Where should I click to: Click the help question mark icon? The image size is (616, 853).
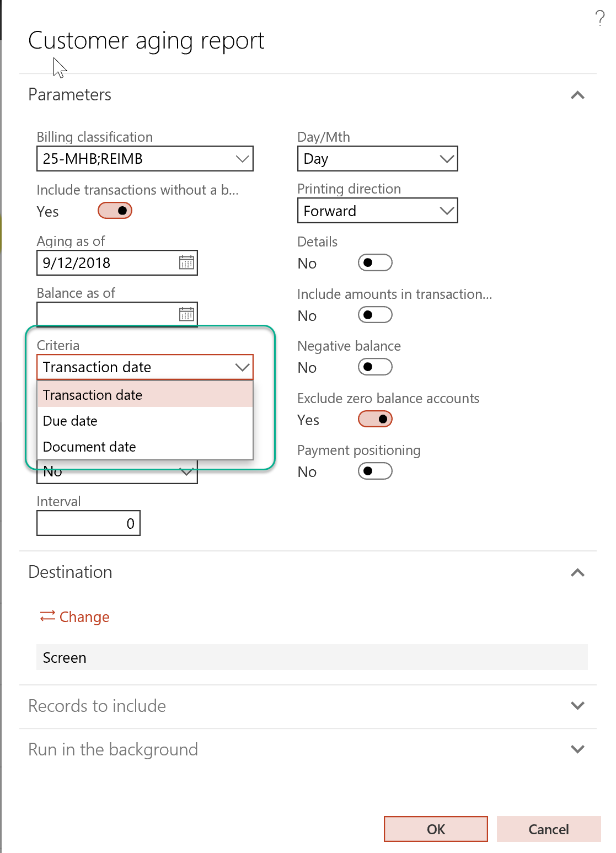point(600,18)
